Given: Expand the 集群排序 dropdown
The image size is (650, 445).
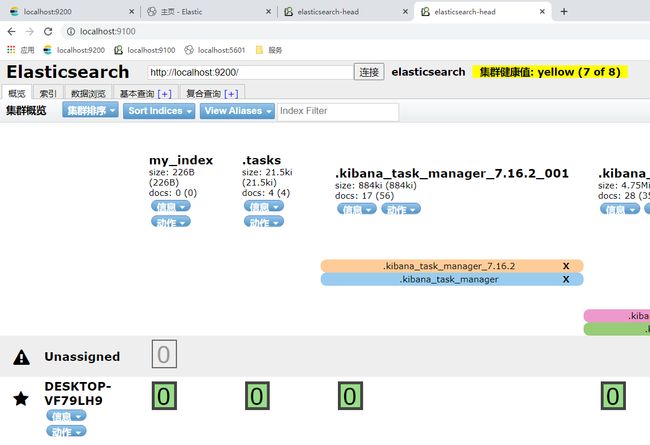Looking at the screenshot, I should pos(90,111).
